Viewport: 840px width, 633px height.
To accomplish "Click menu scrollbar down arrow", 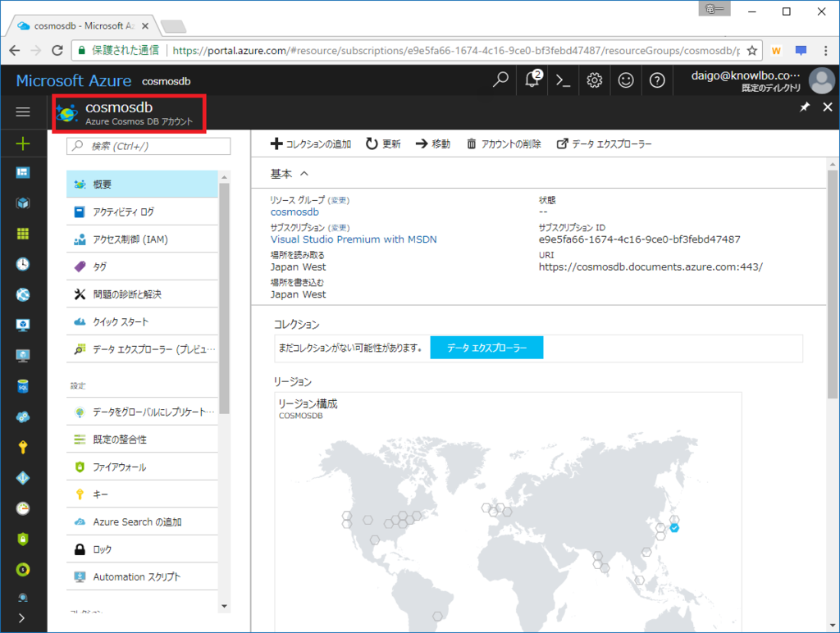I will point(225,606).
